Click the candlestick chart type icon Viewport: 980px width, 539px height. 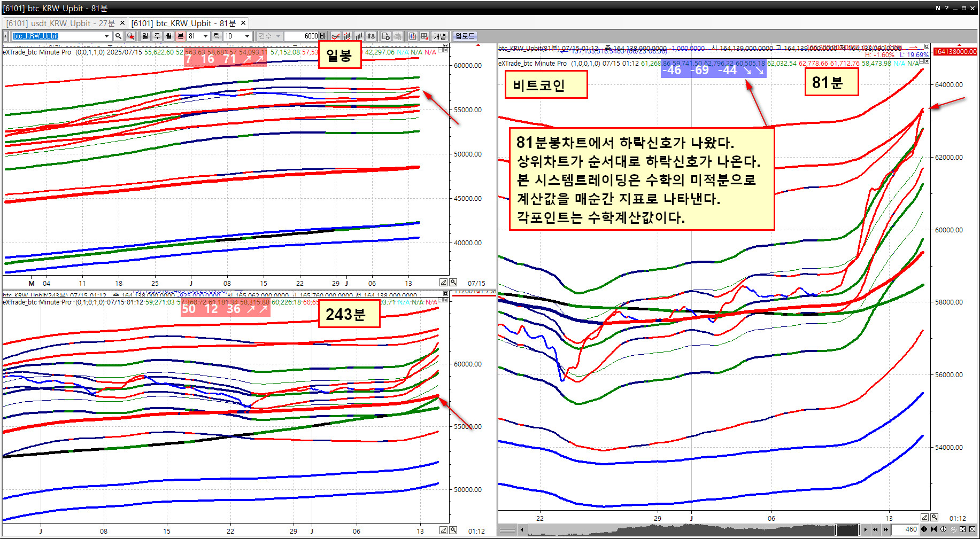[348, 36]
